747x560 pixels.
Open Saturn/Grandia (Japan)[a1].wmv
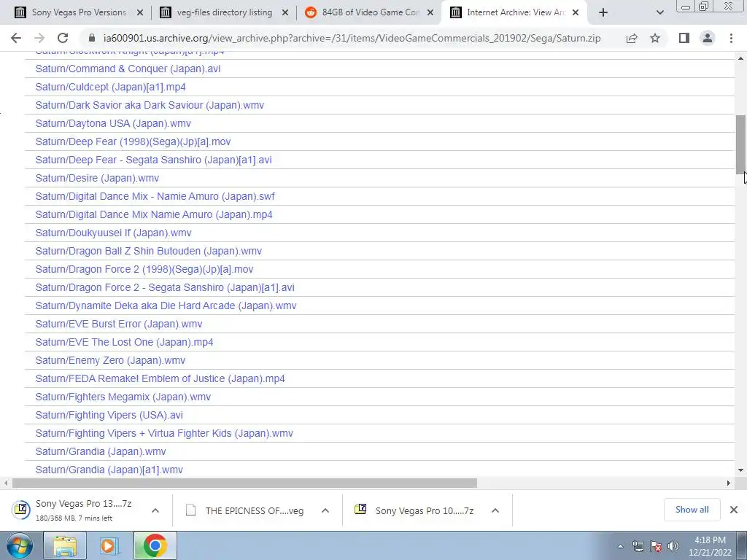[x=109, y=470]
